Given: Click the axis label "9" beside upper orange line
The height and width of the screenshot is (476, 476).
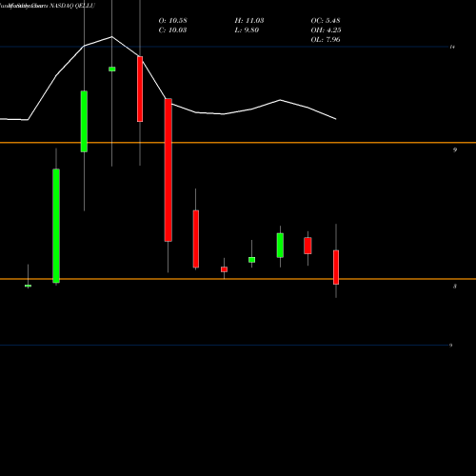Looking at the screenshot, I should [455, 149].
